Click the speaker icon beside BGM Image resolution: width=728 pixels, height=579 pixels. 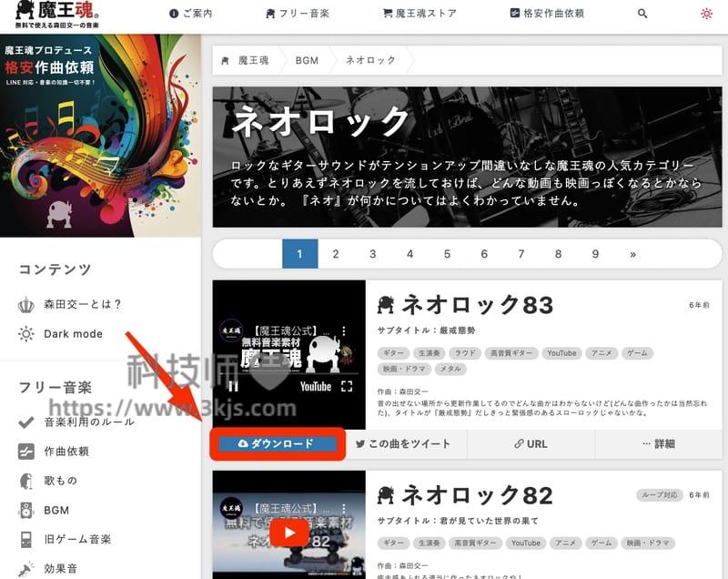[26, 510]
